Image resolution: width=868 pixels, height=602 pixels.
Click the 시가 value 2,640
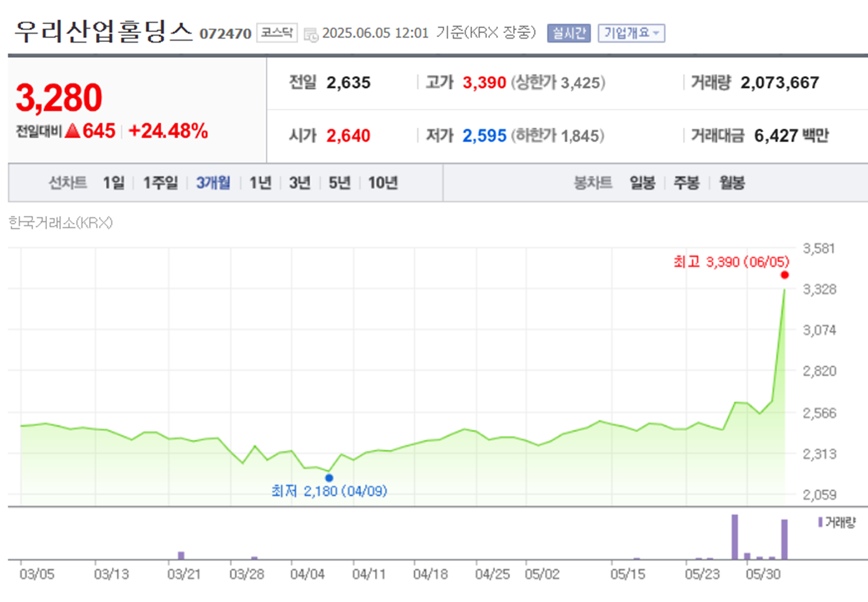click(x=348, y=136)
